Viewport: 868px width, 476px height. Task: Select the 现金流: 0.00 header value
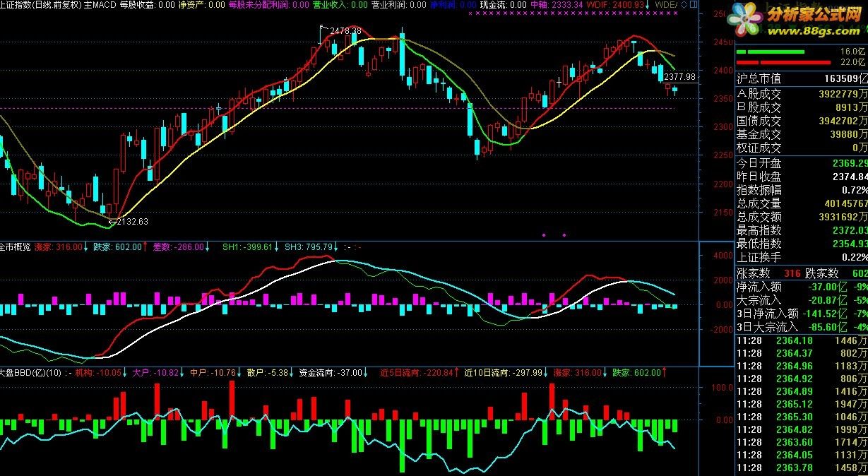point(504,5)
